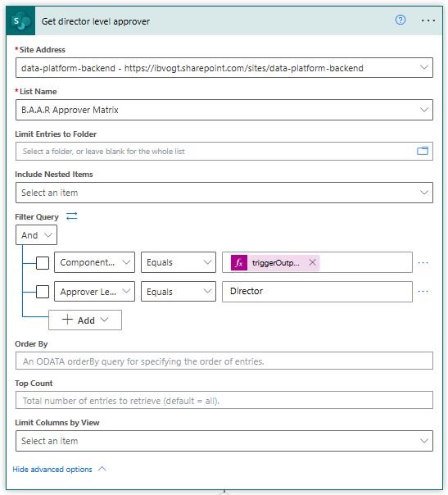The width and height of the screenshot is (448, 495).
Task: Click the action title Get director level approver
Action: coord(96,21)
